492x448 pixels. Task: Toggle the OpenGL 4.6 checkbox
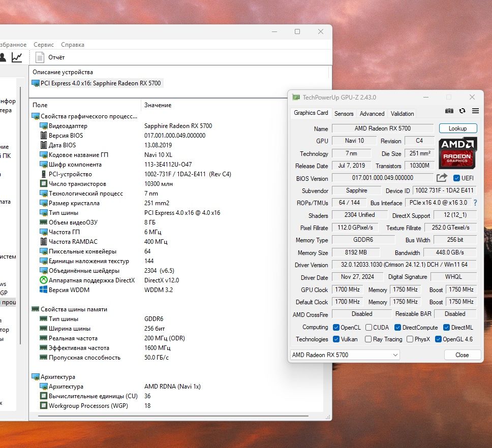coord(438,339)
